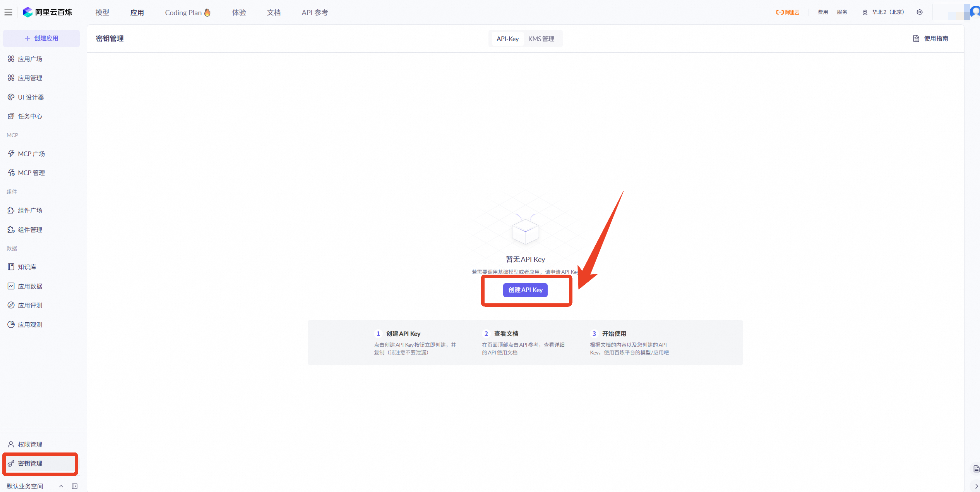Click the hamburger menu icon
The height and width of the screenshot is (492, 980).
point(8,12)
